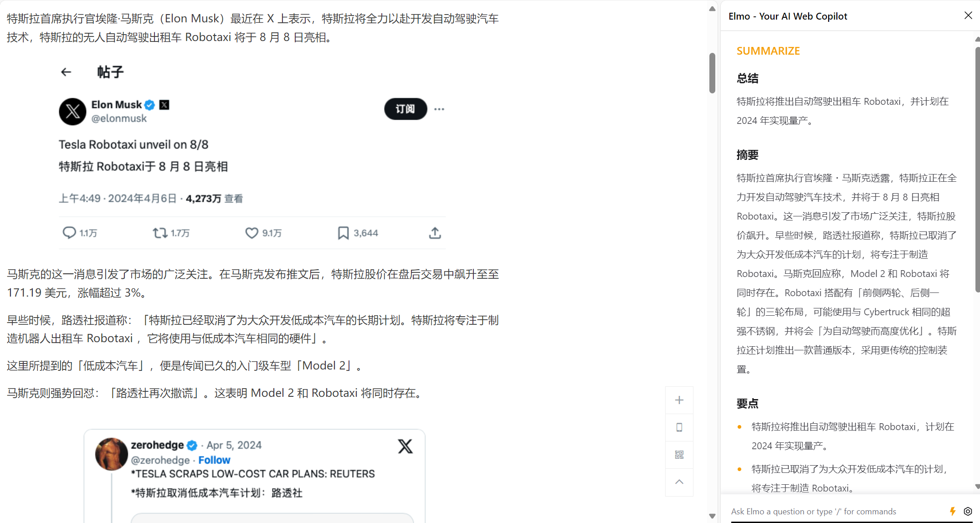Click the back arrow beside 帖子

coord(66,72)
